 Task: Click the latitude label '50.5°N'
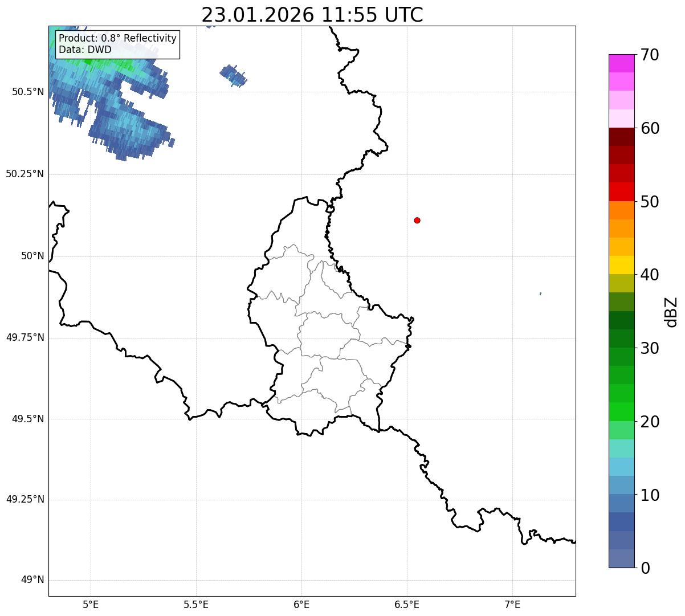coord(28,92)
